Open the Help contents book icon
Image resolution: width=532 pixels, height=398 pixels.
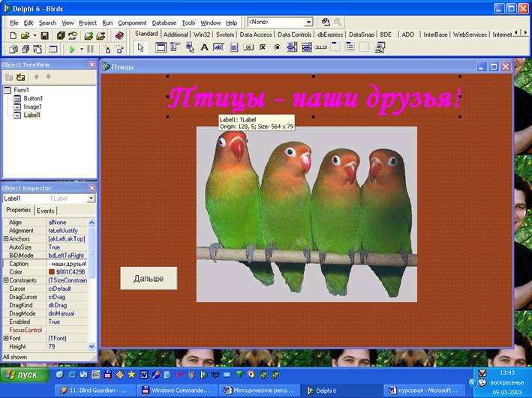pos(119,35)
